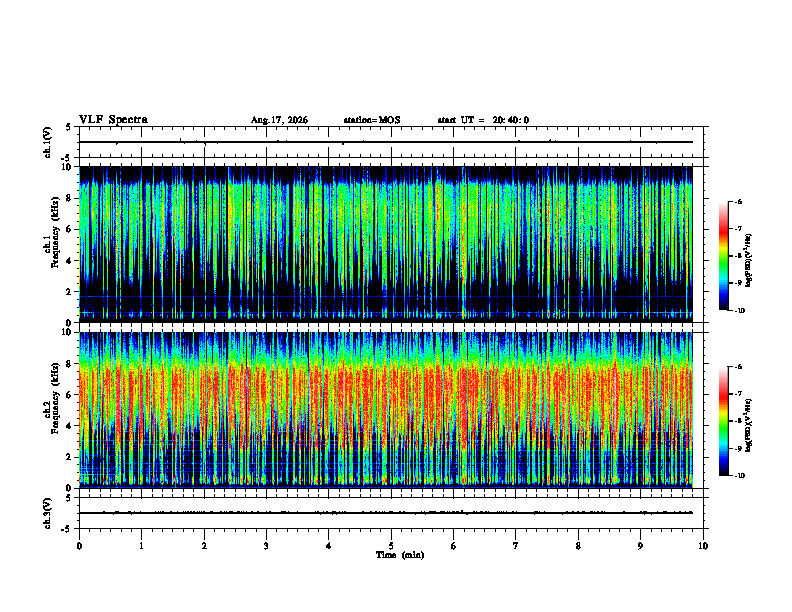
Task: Select the 9 tick on the time axis
Action: (x=640, y=546)
